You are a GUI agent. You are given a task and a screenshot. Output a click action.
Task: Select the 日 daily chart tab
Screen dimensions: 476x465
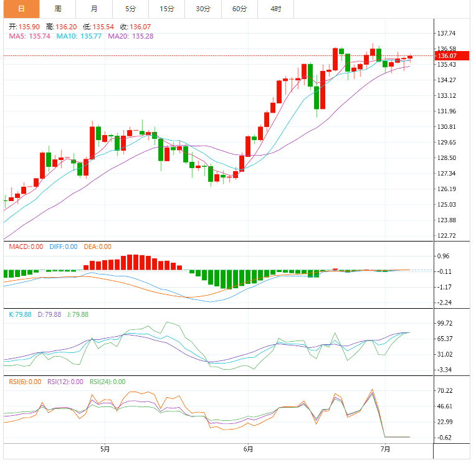[21, 9]
